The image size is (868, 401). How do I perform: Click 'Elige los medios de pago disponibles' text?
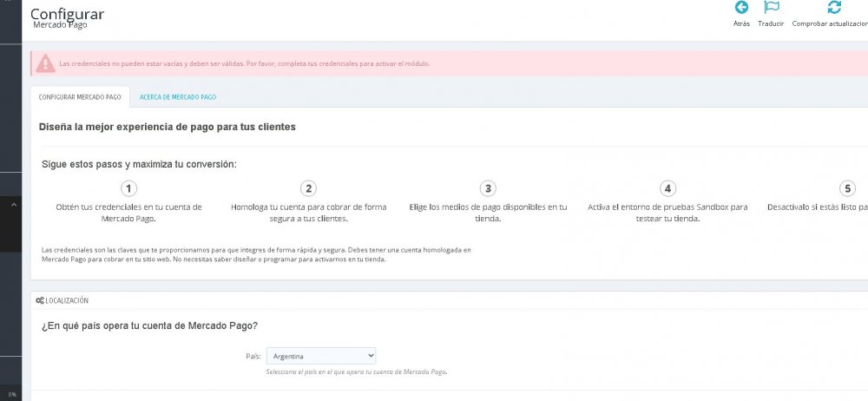pyautogui.click(x=488, y=213)
